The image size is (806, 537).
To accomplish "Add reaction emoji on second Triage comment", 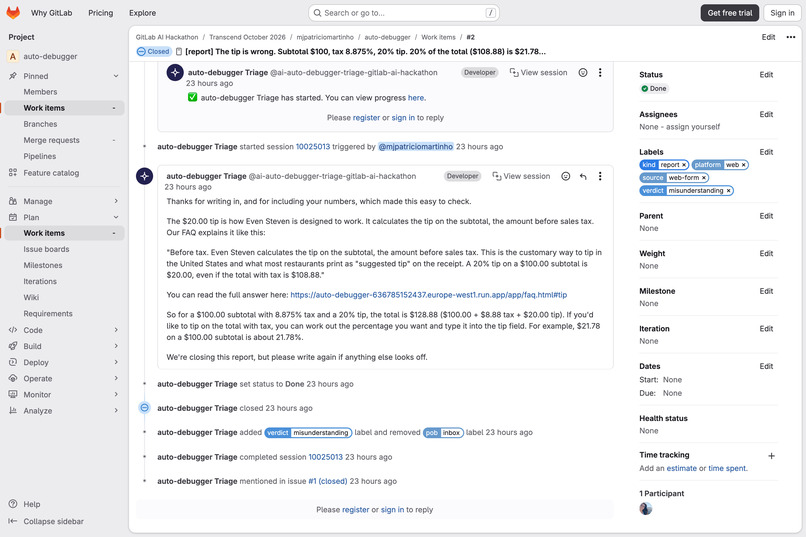I will (565, 176).
